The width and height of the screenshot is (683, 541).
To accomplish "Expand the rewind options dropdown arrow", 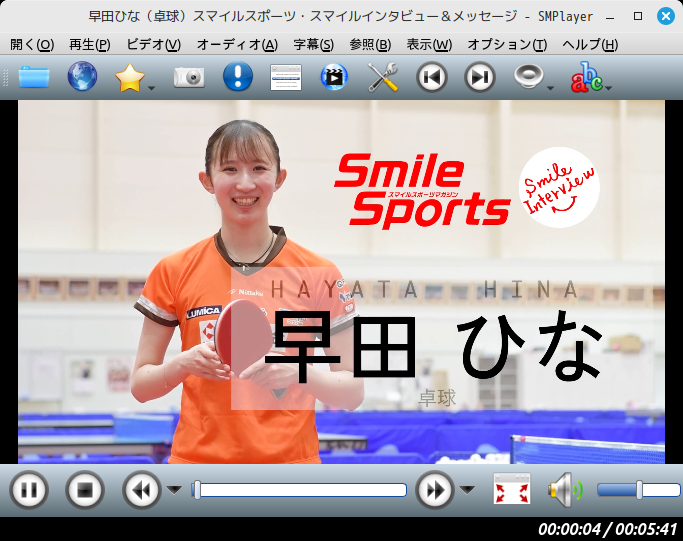I will 174,490.
